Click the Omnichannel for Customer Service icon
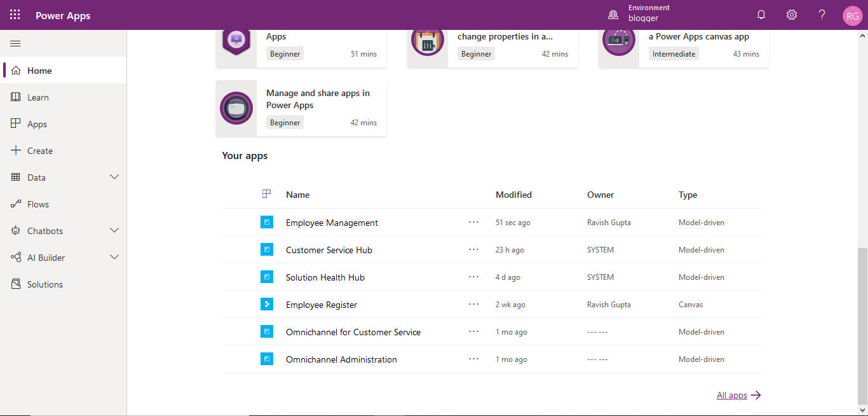 click(267, 331)
